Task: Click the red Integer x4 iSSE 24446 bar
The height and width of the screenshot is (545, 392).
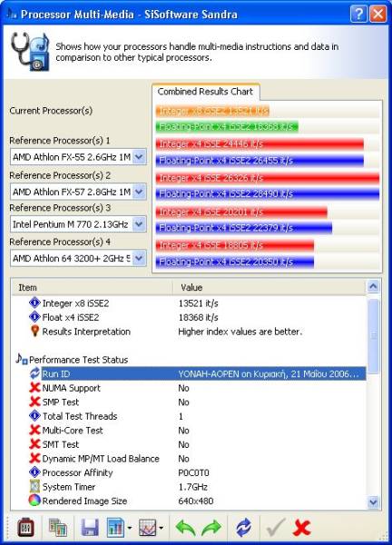Action: [x=260, y=144]
